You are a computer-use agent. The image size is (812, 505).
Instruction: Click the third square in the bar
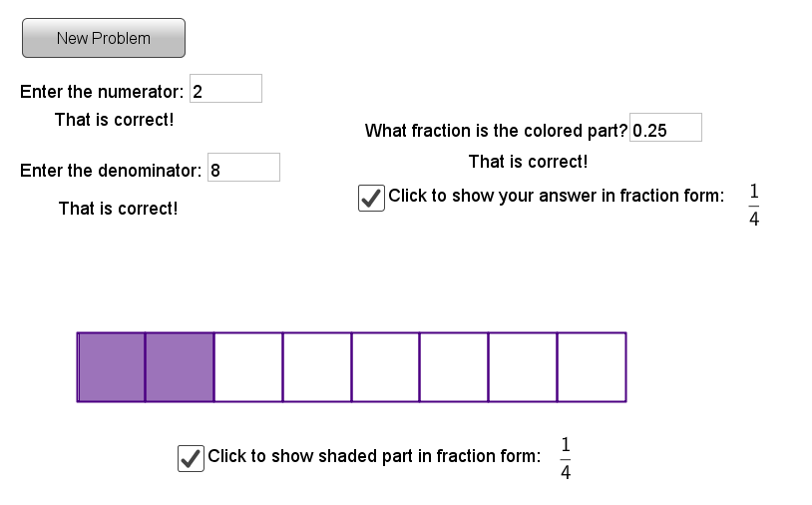(248, 367)
